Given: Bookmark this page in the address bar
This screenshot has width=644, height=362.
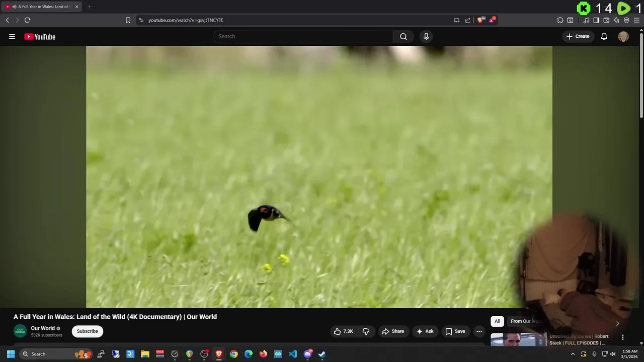Looking at the screenshot, I should coord(128,20).
